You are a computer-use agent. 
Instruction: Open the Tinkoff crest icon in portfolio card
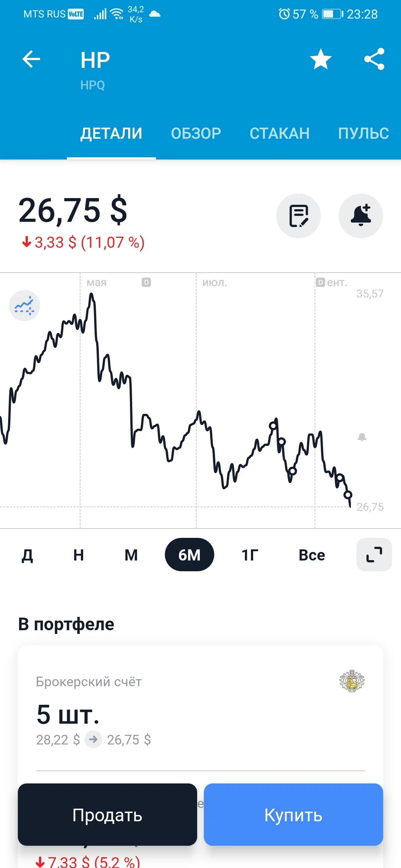(x=352, y=681)
